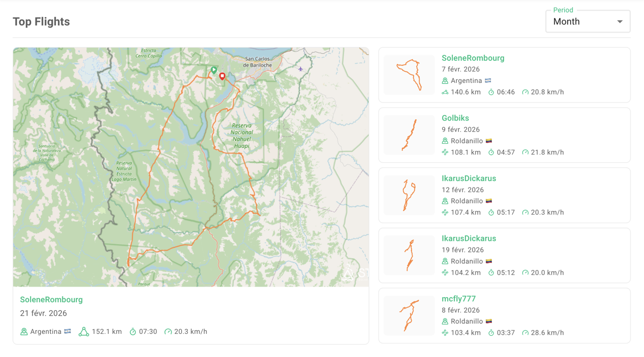Select SoleneRombourg 7 févr. flight track thumbnail
This screenshot has width=644, height=357.
coord(409,75)
